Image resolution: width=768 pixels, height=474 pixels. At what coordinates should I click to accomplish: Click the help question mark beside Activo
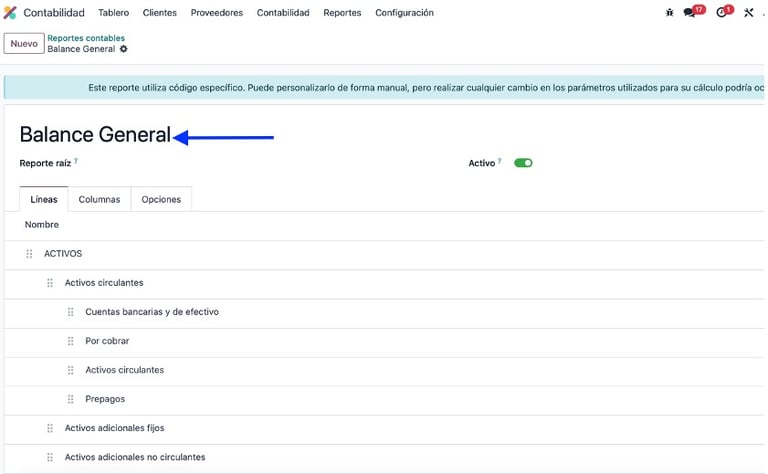click(x=500, y=161)
